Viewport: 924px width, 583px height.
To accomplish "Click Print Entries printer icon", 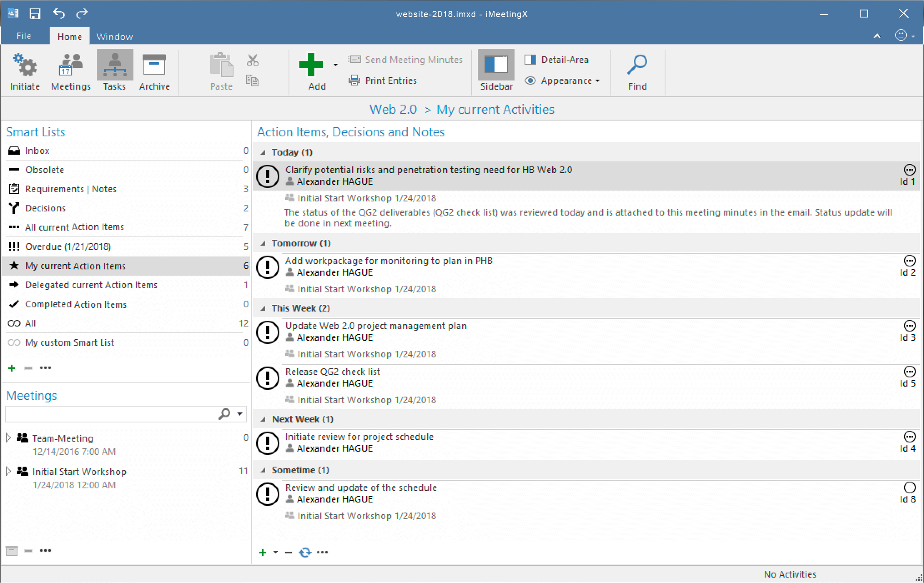I will coord(354,80).
